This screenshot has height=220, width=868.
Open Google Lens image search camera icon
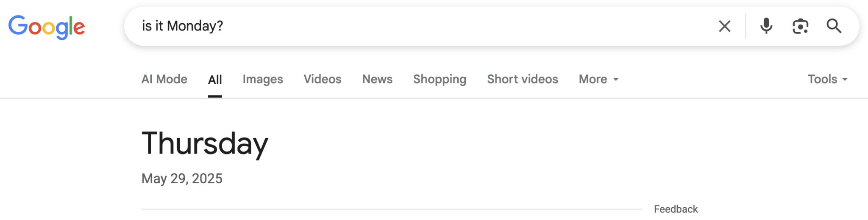pos(800,26)
